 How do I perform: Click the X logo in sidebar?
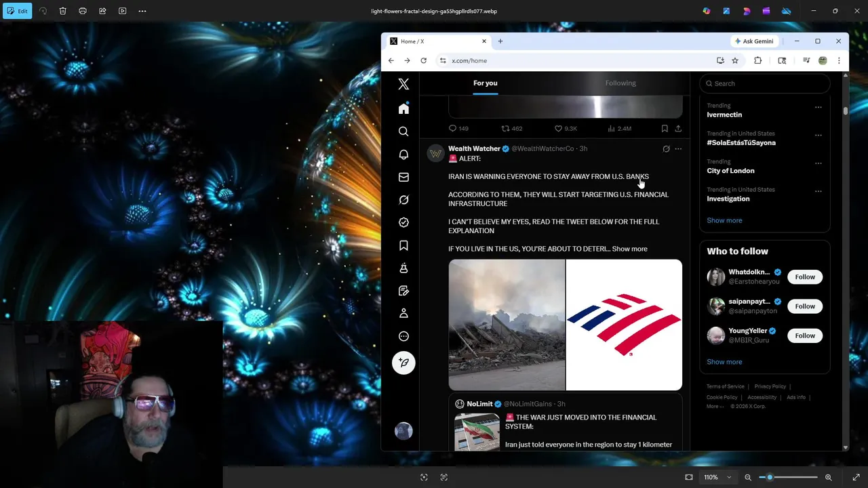[x=403, y=84]
